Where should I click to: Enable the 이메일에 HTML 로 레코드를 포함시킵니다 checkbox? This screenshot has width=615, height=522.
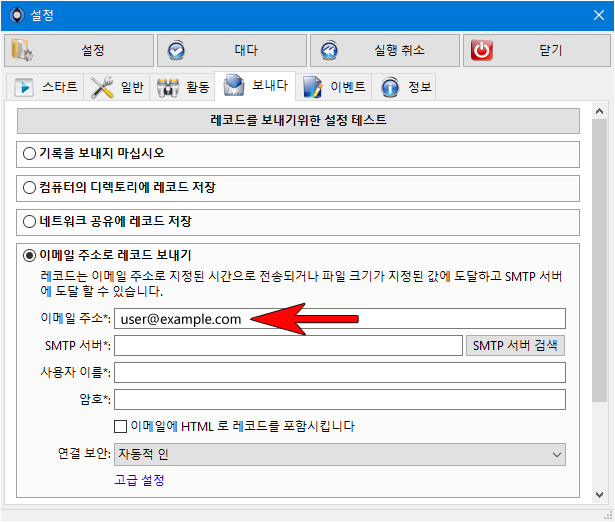tap(120, 426)
